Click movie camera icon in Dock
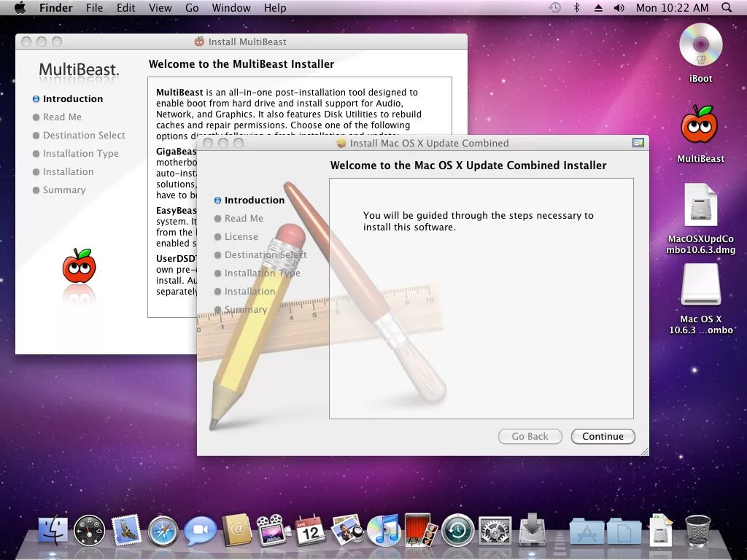The width and height of the screenshot is (747, 560). 274,530
